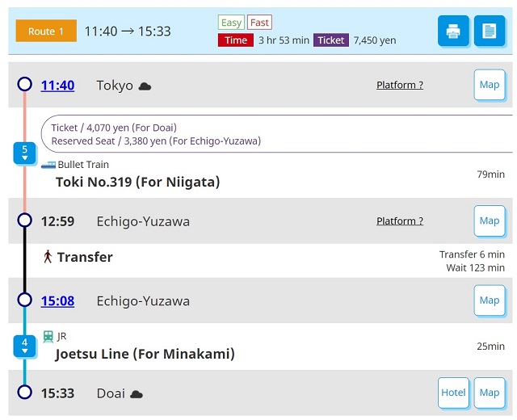The height and width of the screenshot is (420, 517).
Task: Click the bullet train icon
Action: (48, 165)
